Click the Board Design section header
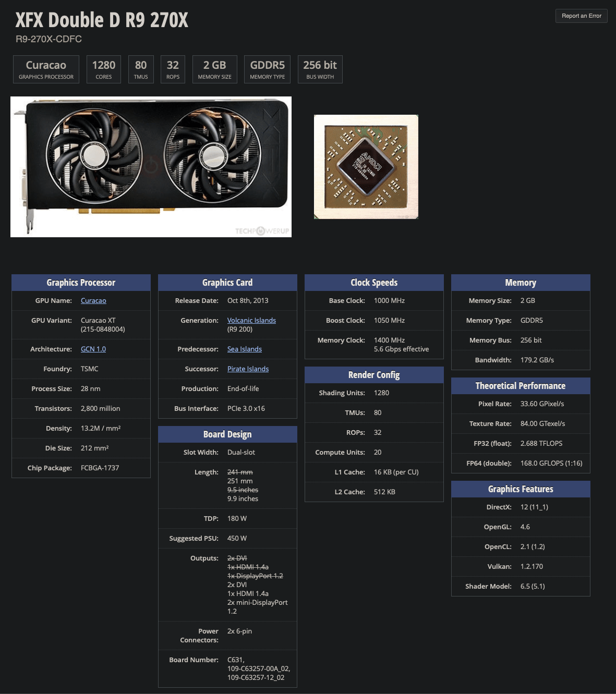The height and width of the screenshot is (694, 616). (x=227, y=434)
